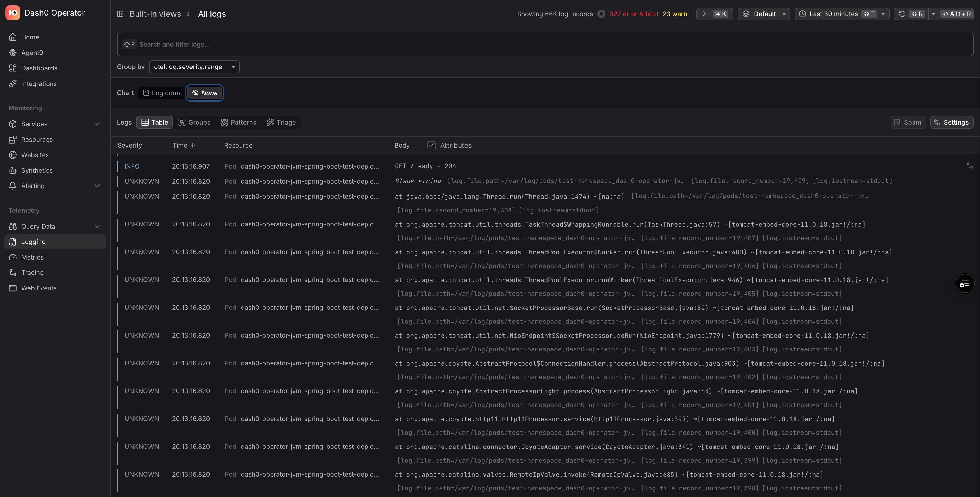The height and width of the screenshot is (497, 980).
Task: Toggle the sidebar panel icon
Action: pyautogui.click(x=120, y=14)
